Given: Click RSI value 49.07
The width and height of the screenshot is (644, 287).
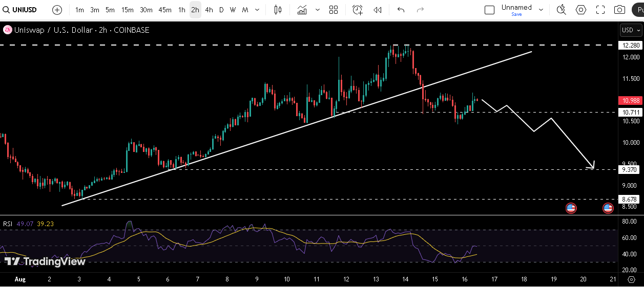Looking at the screenshot, I should [25, 224].
